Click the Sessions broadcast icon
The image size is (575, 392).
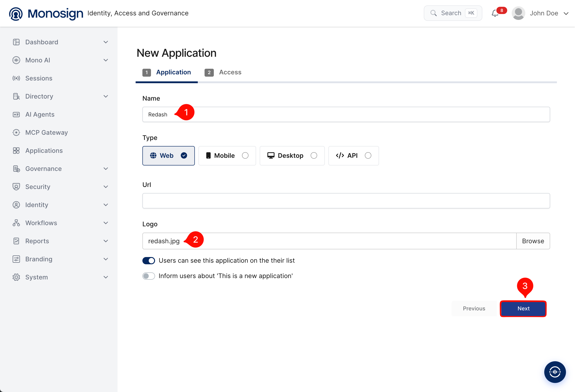pos(16,78)
